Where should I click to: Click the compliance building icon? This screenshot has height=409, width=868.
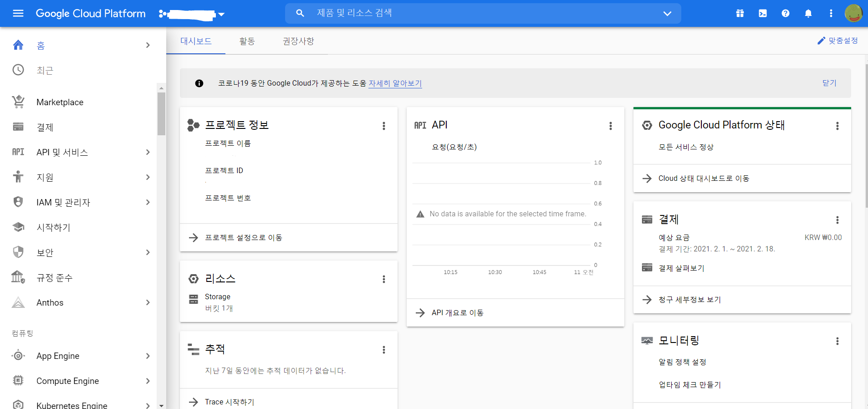click(18, 276)
